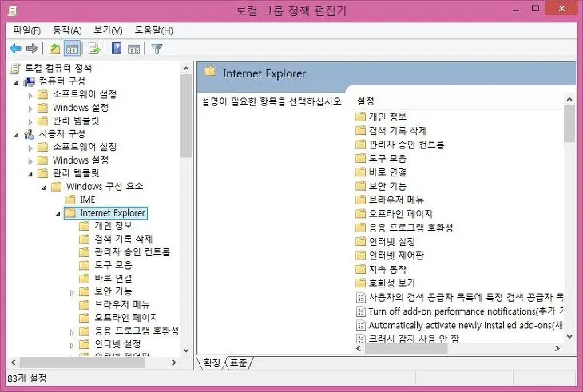
Task: Expand 보안 기능 in left tree
Action: click(72, 293)
